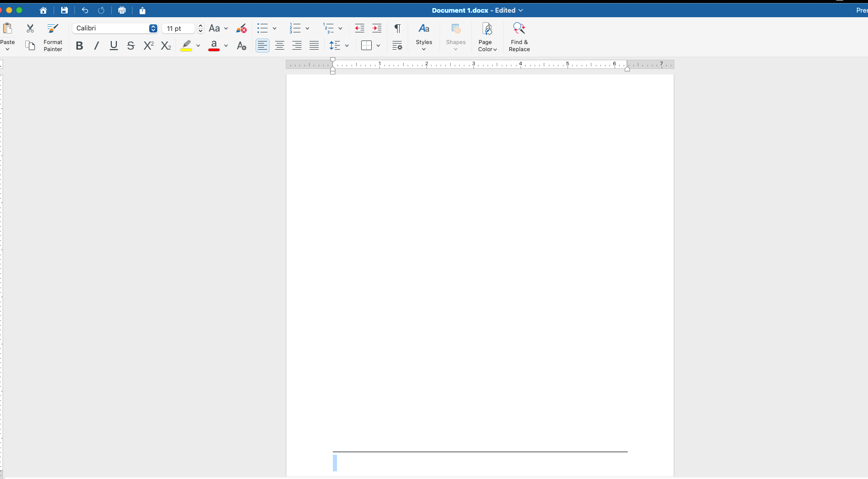Select the yellow highlight color swatch
868x479 pixels.
[x=186, y=46]
